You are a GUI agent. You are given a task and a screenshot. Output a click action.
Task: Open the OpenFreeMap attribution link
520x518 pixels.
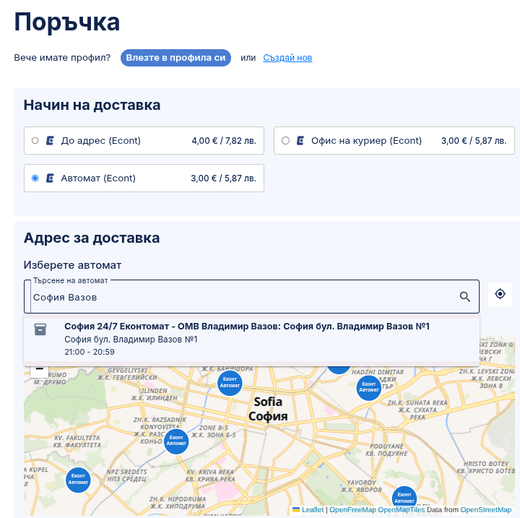click(x=352, y=510)
